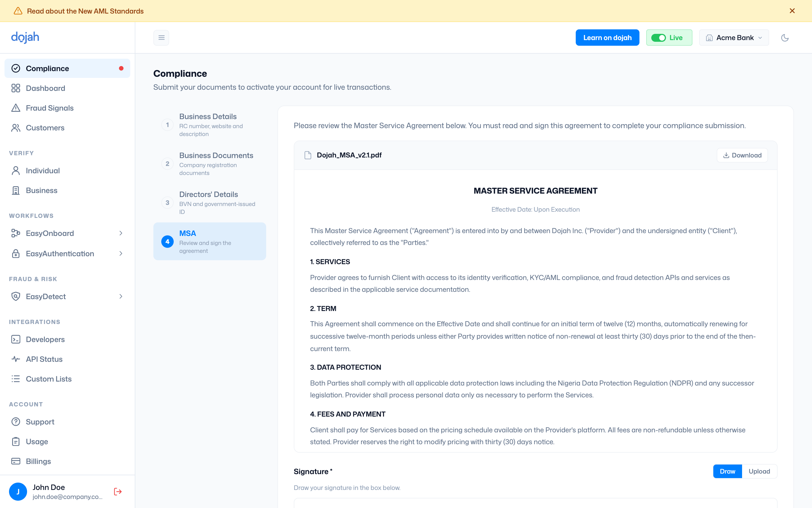Click the Learn on dojah button
Screen dimensions: 812x508
point(607,38)
